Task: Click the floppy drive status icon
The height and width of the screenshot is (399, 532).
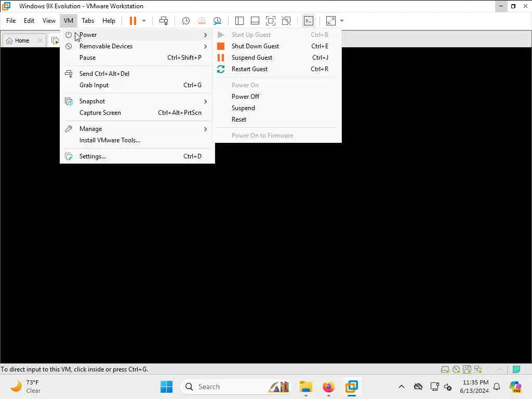Action: 467,369
